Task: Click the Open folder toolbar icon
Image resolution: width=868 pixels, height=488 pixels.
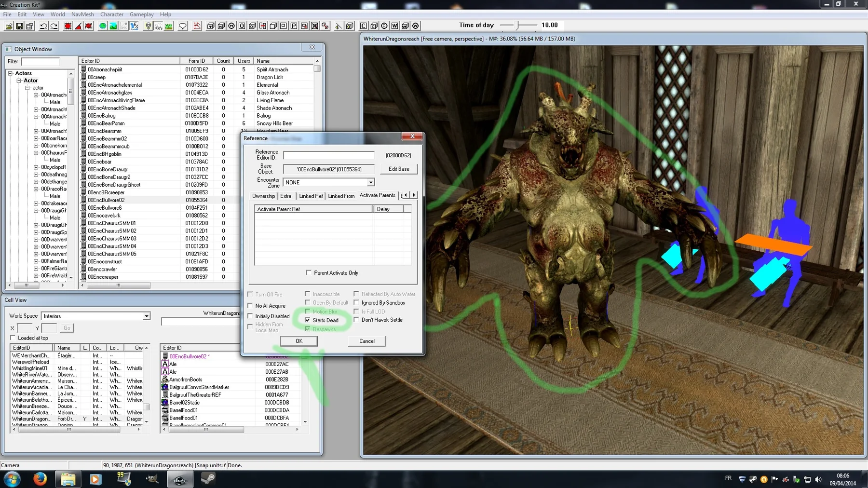Action: coord(9,26)
